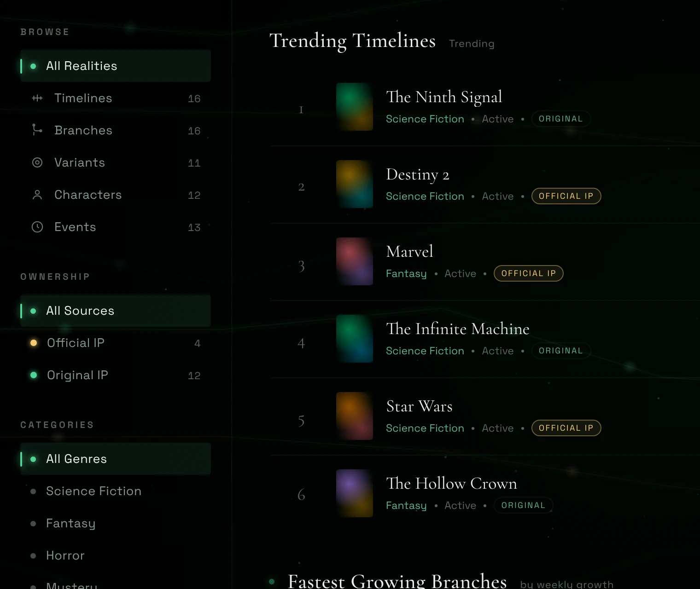Click the green dot next to All Sources
700x589 pixels.
[x=33, y=311]
